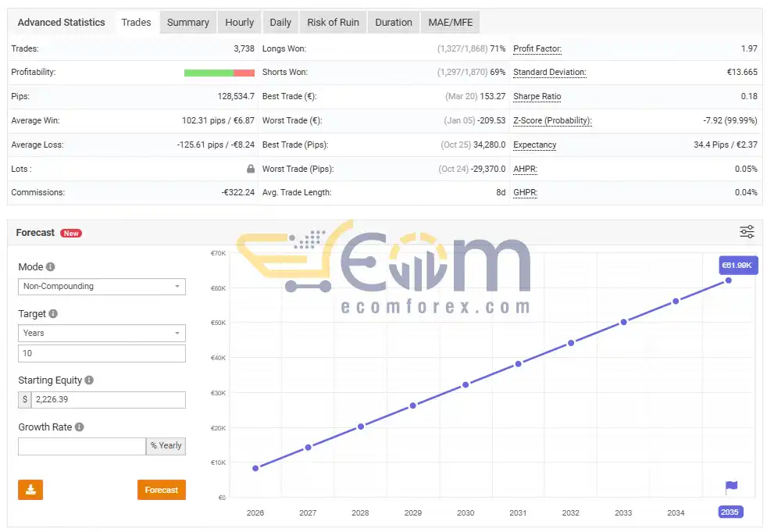Screen dimensions: 767x532
Task: Click the Standard Deviation label link
Action: tap(549, 72)
